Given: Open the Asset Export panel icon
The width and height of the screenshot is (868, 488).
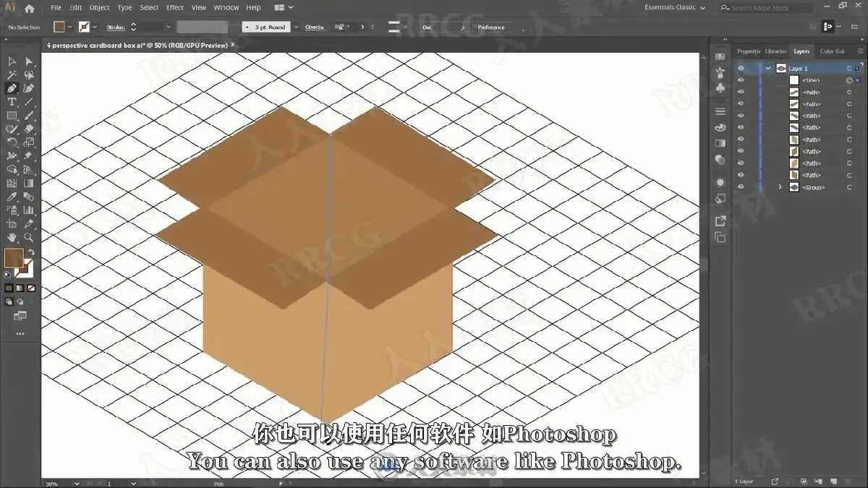Looking at the screenshot, I should pos(720,221).
